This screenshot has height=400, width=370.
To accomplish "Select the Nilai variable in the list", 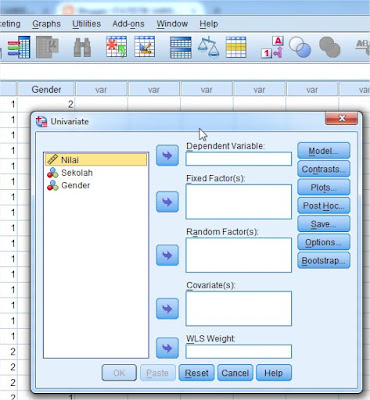I will 96,160.
